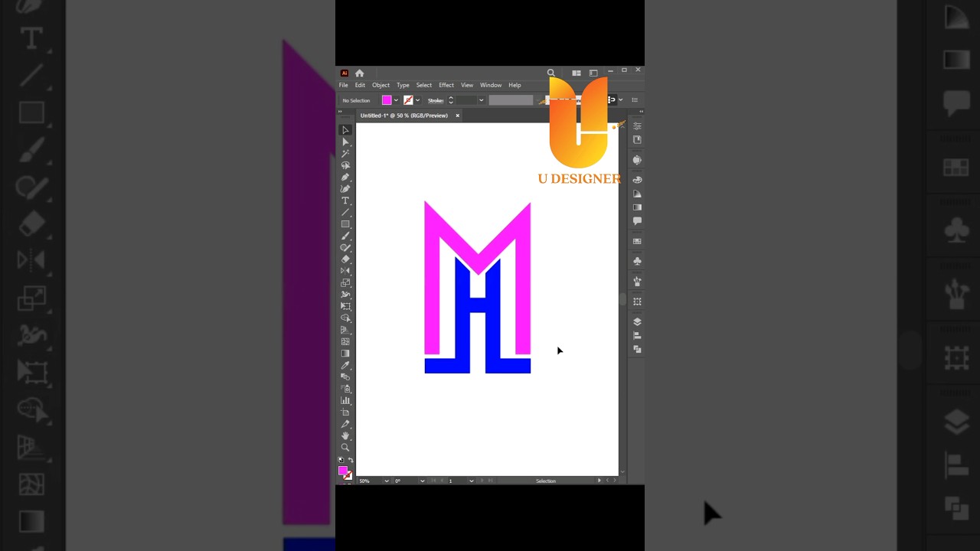
Task: Select the Mesh tool
Action: 345,341
